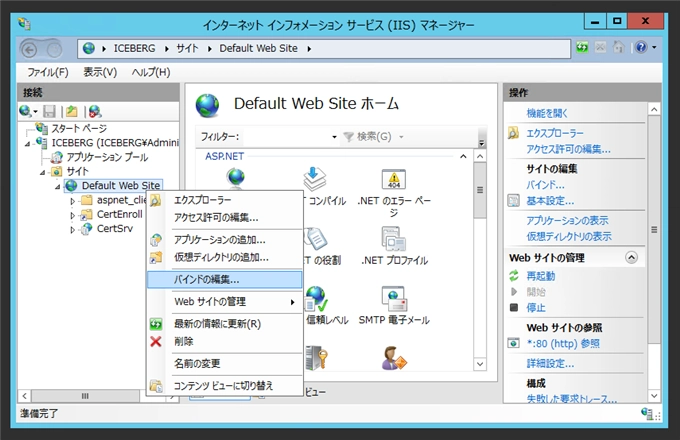Click the connect globe icon in connections toolbar

pyautogui.click(x=25, y=111)
